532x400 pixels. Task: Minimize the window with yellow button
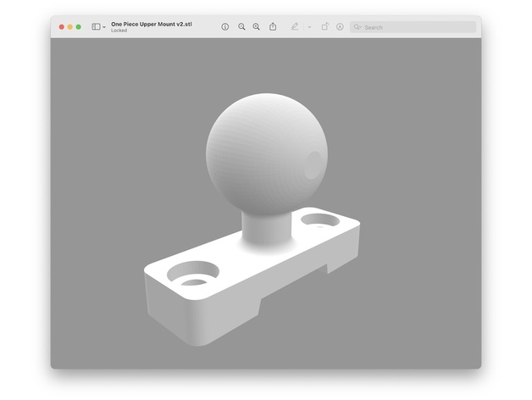[x=69, y=27]
